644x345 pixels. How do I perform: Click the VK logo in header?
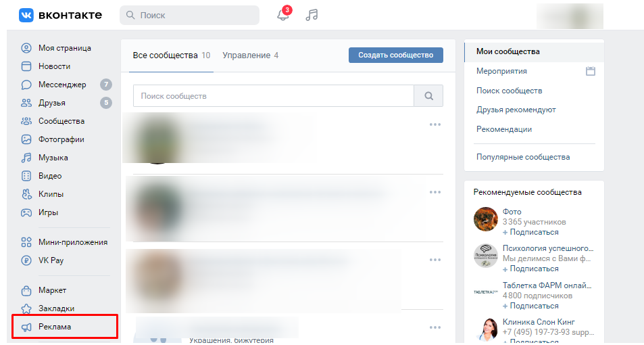[60, 15]
